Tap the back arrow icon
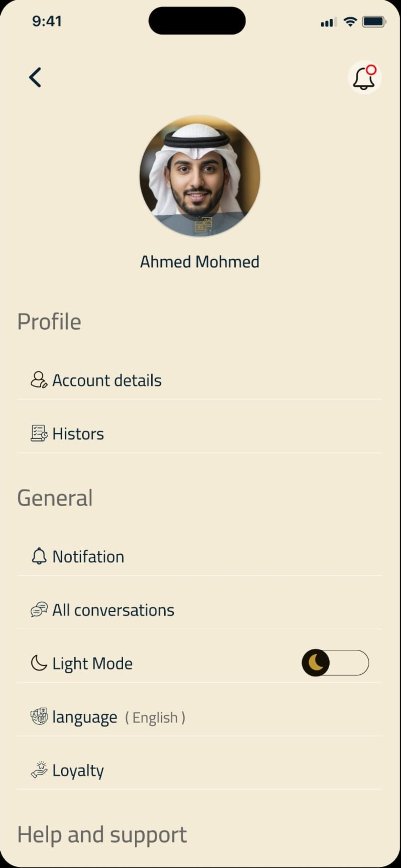This screenshot has height=868, width=401. click(x=35, y=77)
